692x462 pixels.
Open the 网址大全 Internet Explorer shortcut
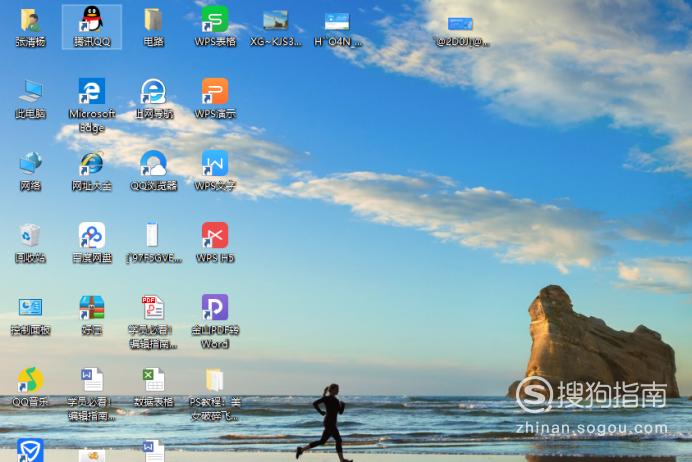(x=92, y=164)
